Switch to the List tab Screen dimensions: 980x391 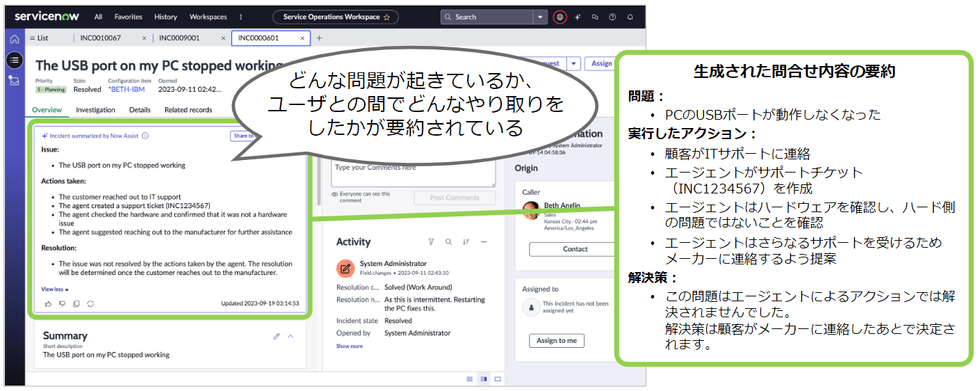point(39,38)
